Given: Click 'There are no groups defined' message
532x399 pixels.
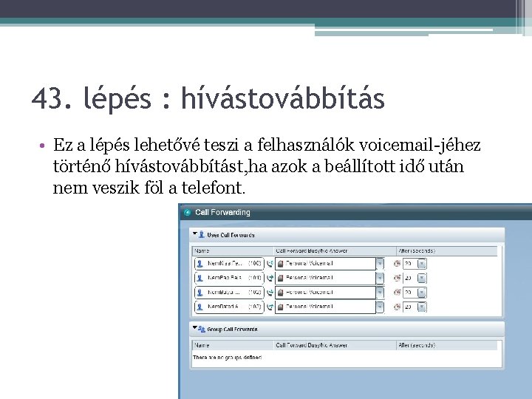Looking at the screenshot, I should 228,358.
